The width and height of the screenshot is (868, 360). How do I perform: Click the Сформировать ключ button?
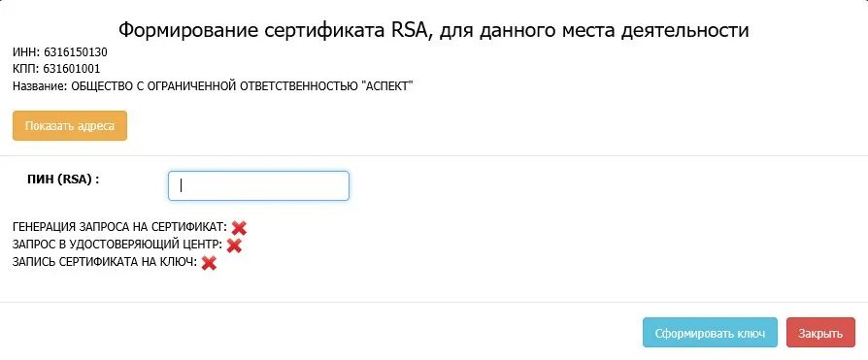point(710,333)
